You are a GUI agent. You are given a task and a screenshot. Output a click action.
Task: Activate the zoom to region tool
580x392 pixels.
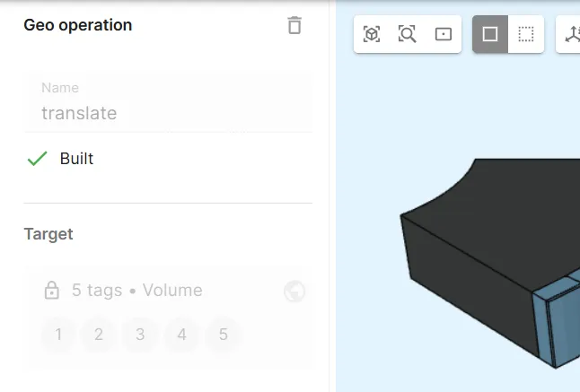click(x=408, y=34)
